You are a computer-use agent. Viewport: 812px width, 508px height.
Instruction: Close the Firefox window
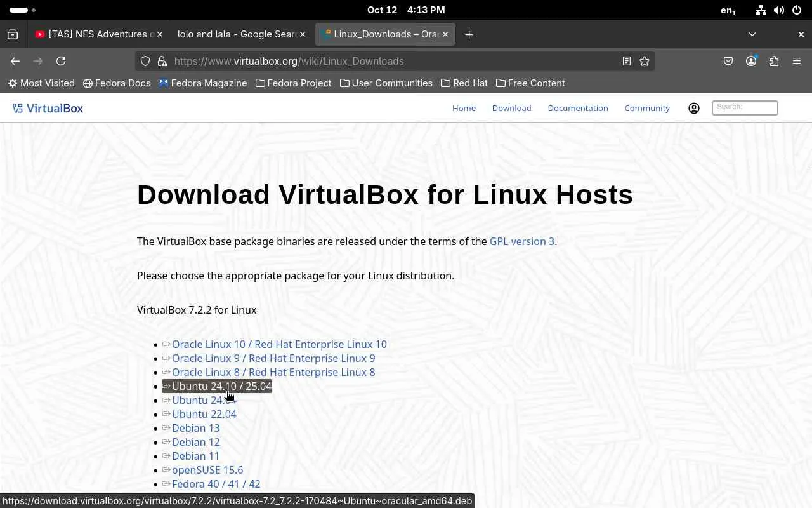click(801, 34)
